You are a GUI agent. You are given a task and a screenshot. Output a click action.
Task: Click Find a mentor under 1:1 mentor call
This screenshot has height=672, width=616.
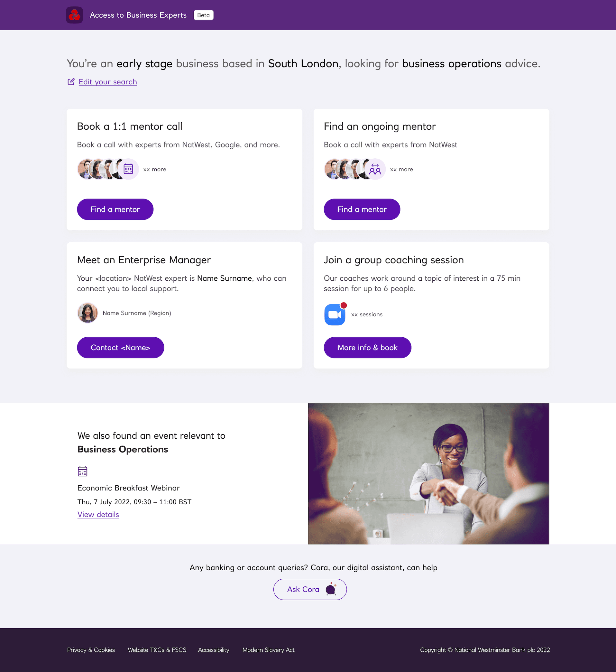115,209
